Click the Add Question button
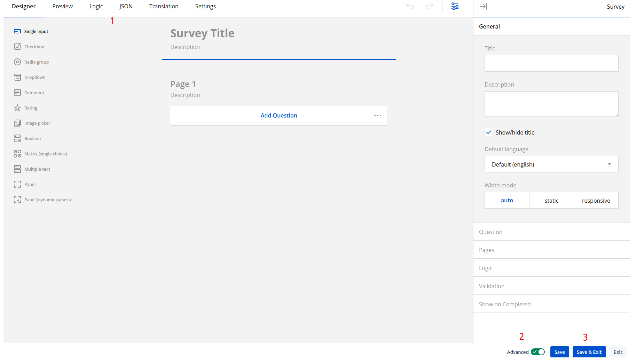 pyautogui.click(x=278, y=115)
